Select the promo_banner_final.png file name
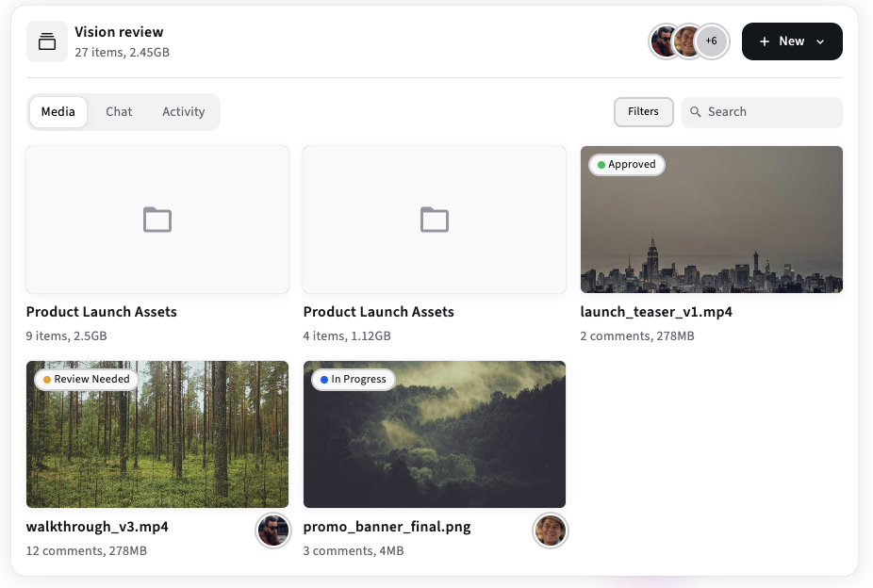873x588 pixels. coord(387,527)
